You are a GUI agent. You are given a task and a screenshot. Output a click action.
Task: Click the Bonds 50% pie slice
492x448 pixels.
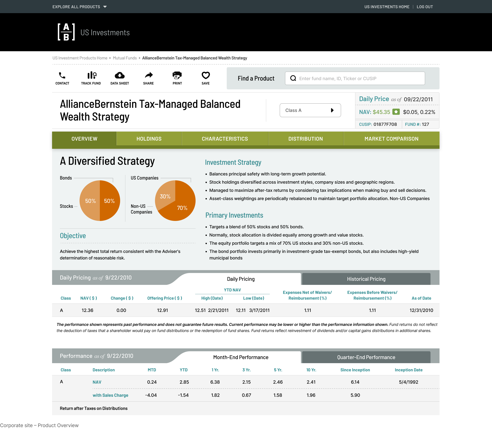[x=110, y=201]
